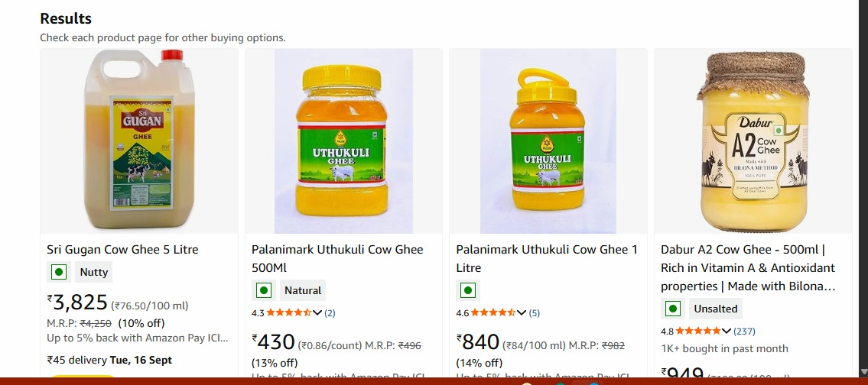Click the 4.8 star rating on Dabur ghee
868x385 pixels.
click(697, 332)
